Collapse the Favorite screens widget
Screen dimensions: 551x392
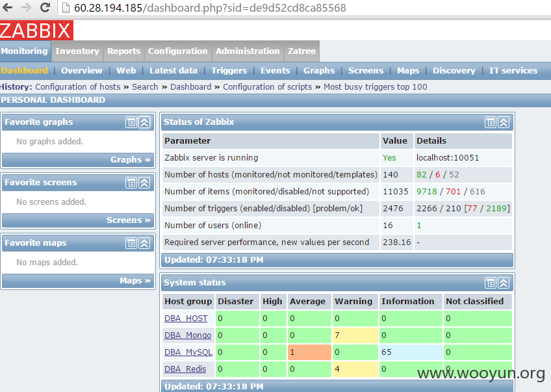(144, 183)
